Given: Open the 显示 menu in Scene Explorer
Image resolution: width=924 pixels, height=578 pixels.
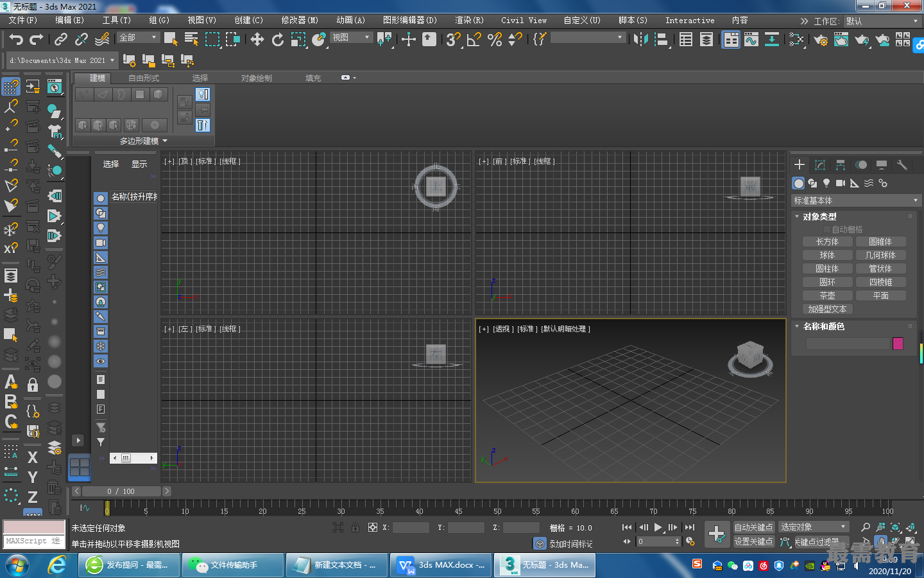Looking at the screenshot, I should coord(139,164).
